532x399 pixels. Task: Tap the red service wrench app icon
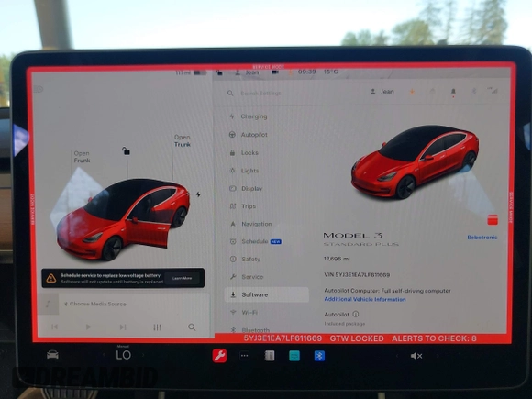pos(219,356)
